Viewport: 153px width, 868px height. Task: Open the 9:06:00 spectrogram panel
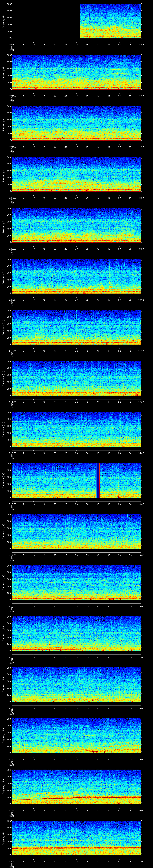pyautogui.click(x=77, y=123)
